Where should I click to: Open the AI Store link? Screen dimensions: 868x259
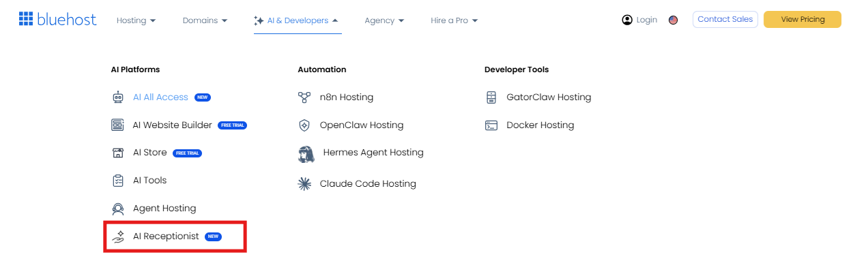click(x=150, y=153)
